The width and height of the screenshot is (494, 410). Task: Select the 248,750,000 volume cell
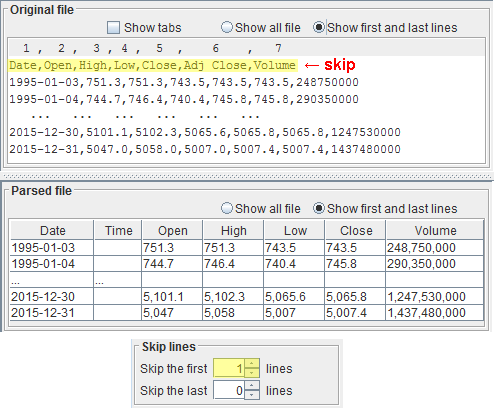pos(435,248)
